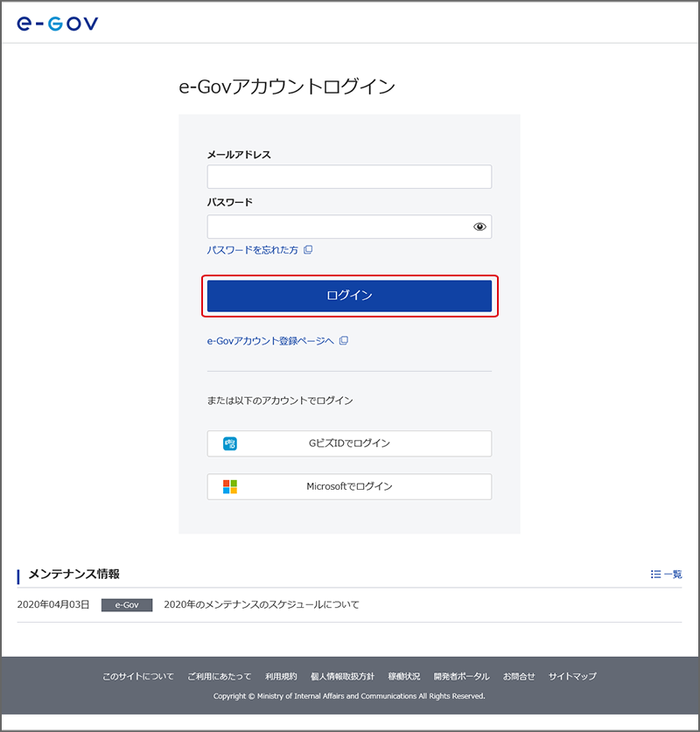Click external link icon beside e-Govアカウント登録ページへ
This screenshot has width=700, height=732.
344,340
